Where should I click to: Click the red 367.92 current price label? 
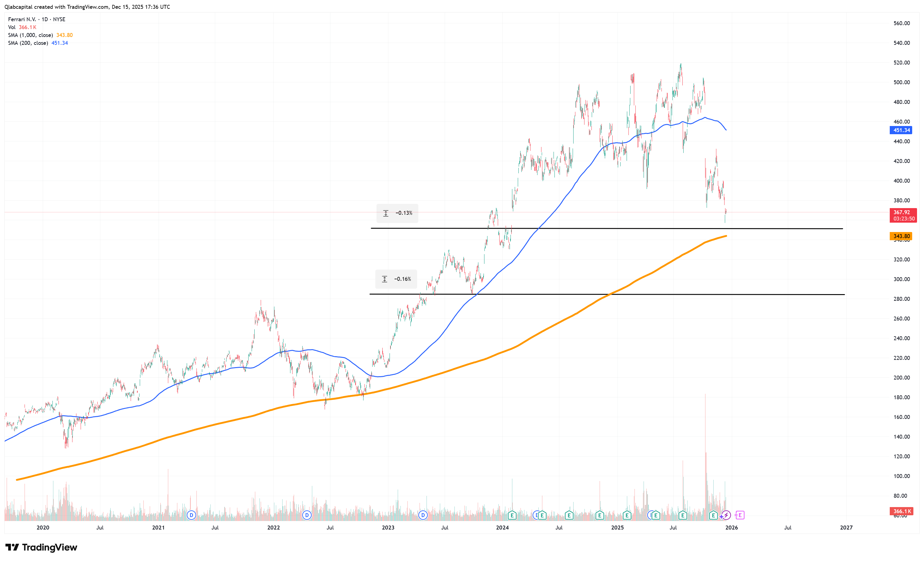coord(901,212)
